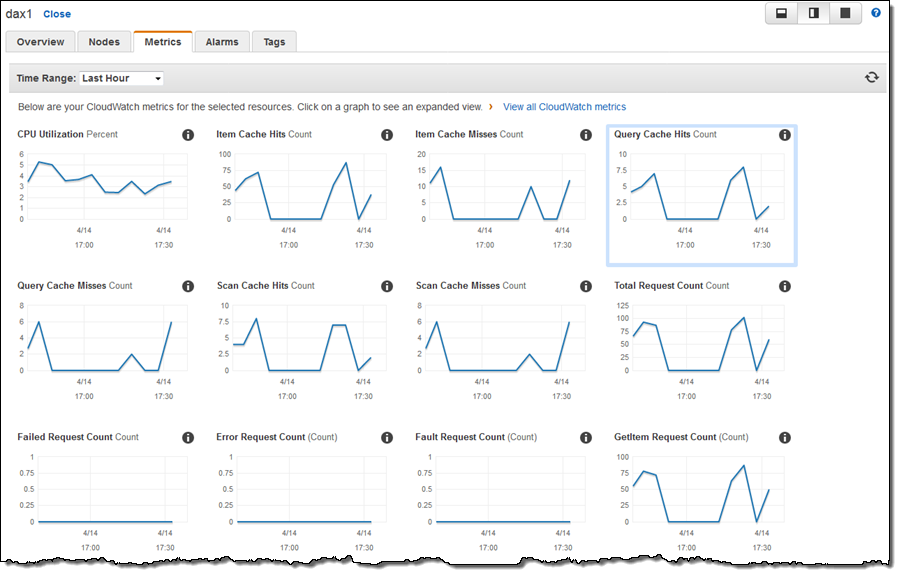Viewport: 900px width, 575px height.
Task: Switch to bottom split panel layout
Action: pyautogui.click(x=781, y=13)
